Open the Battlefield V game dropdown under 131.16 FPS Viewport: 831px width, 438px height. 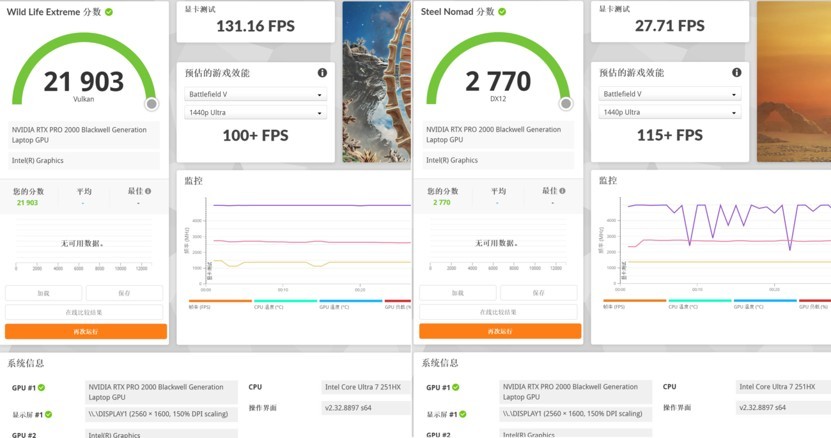coord(255,94)
